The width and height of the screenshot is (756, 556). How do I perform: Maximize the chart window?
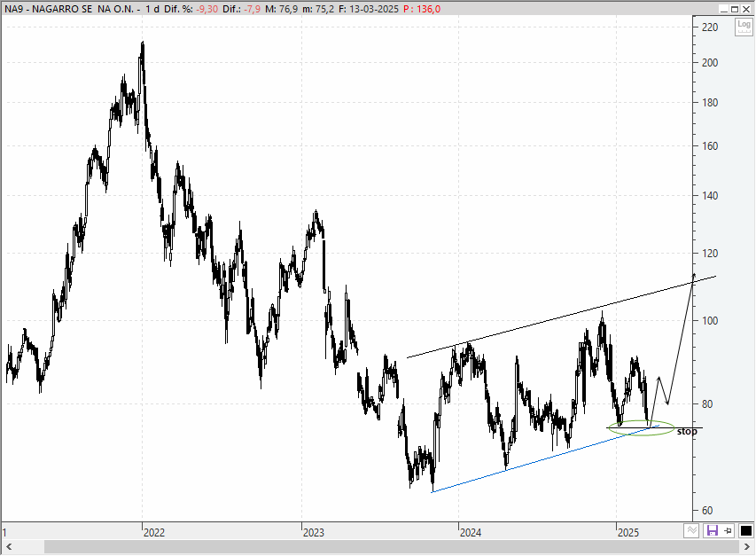(735, 9)
